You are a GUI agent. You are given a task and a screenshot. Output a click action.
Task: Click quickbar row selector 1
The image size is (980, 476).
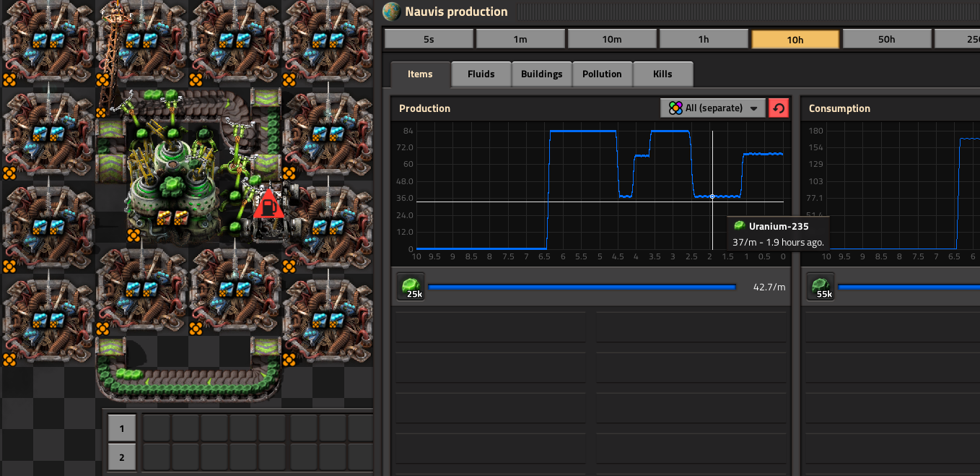click(x=122, y=428)
